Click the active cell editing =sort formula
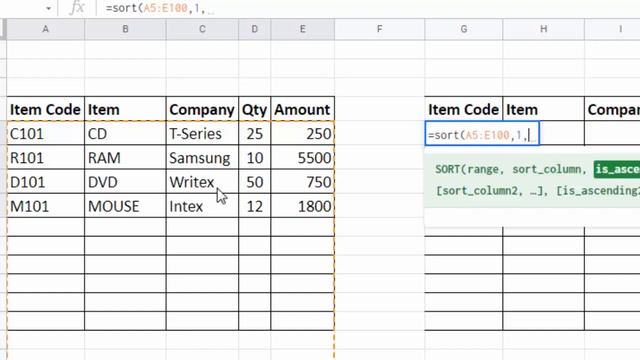640x360 pixels. [x=482, y=133]
